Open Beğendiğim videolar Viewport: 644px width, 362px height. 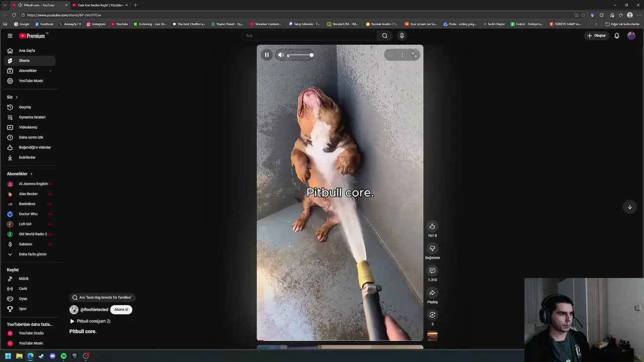tap(30, 147)
